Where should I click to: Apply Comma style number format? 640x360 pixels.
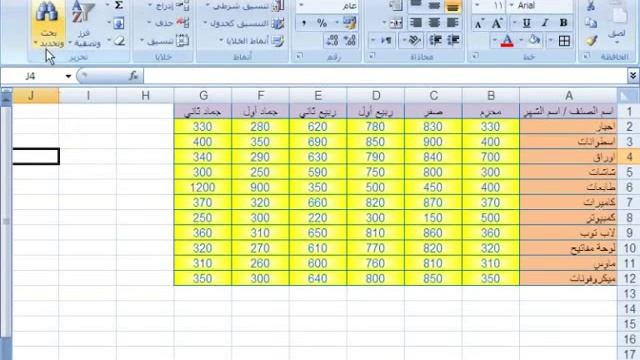pyautogui.click(x=304, y=23)
